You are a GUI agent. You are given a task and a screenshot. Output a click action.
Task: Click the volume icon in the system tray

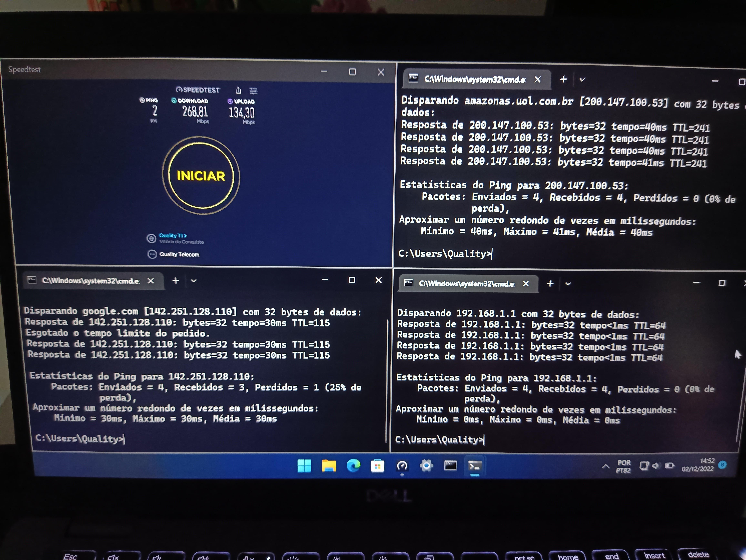pos(656,466)
